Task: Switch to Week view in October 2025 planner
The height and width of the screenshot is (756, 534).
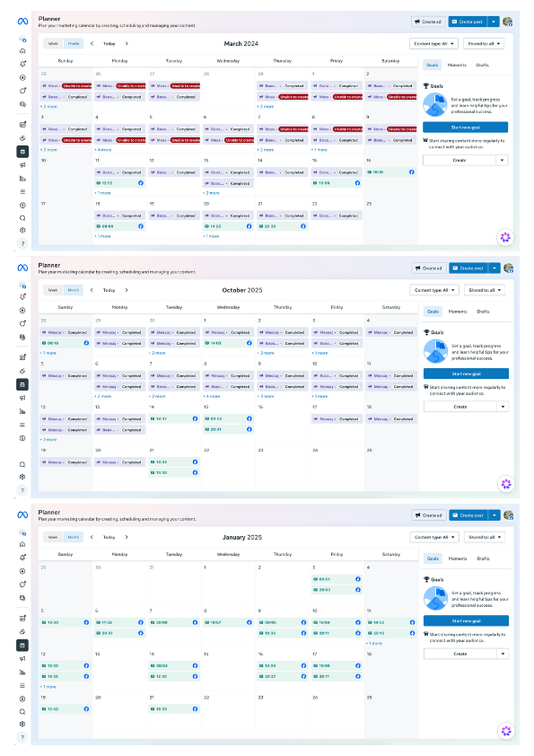Action: click(53, 290)
